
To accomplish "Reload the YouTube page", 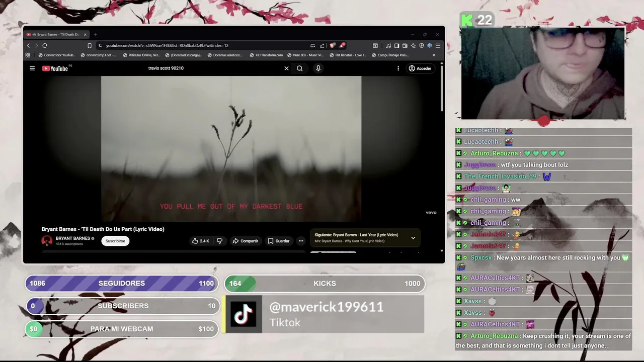I will (45, 46).
